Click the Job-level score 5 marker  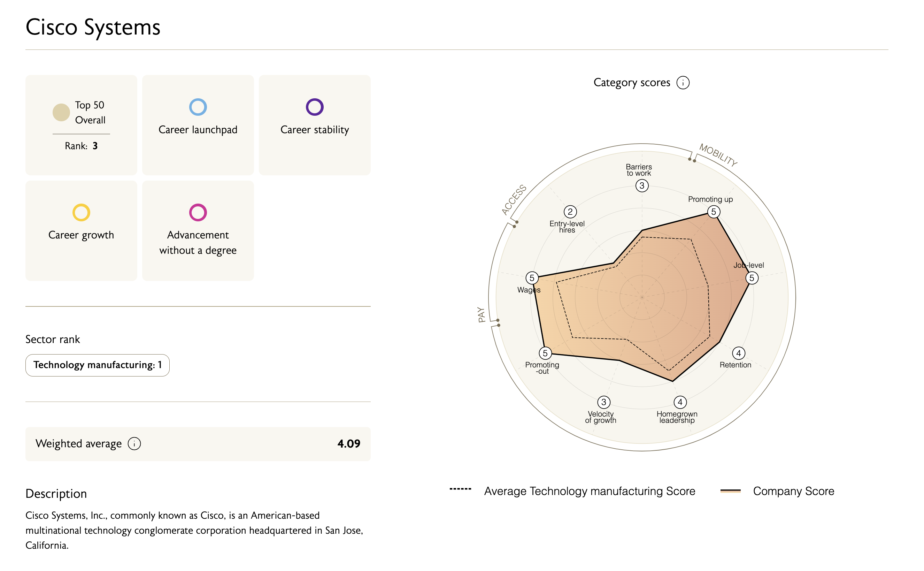click(752, 278)
